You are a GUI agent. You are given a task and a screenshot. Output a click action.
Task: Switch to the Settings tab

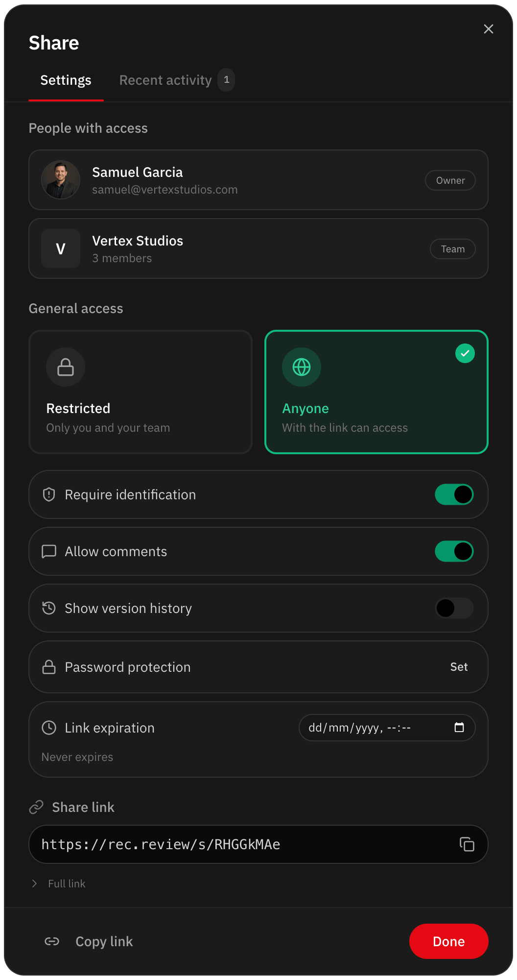66,80
